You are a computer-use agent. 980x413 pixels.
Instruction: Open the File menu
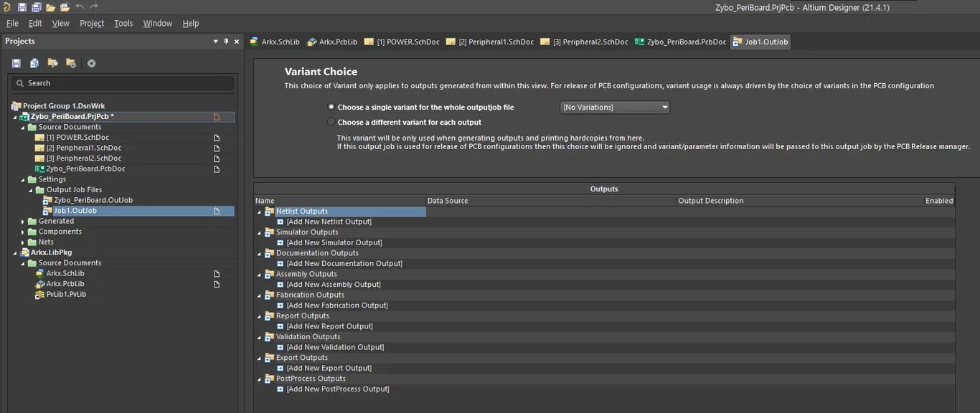click(x=12, y=23)
